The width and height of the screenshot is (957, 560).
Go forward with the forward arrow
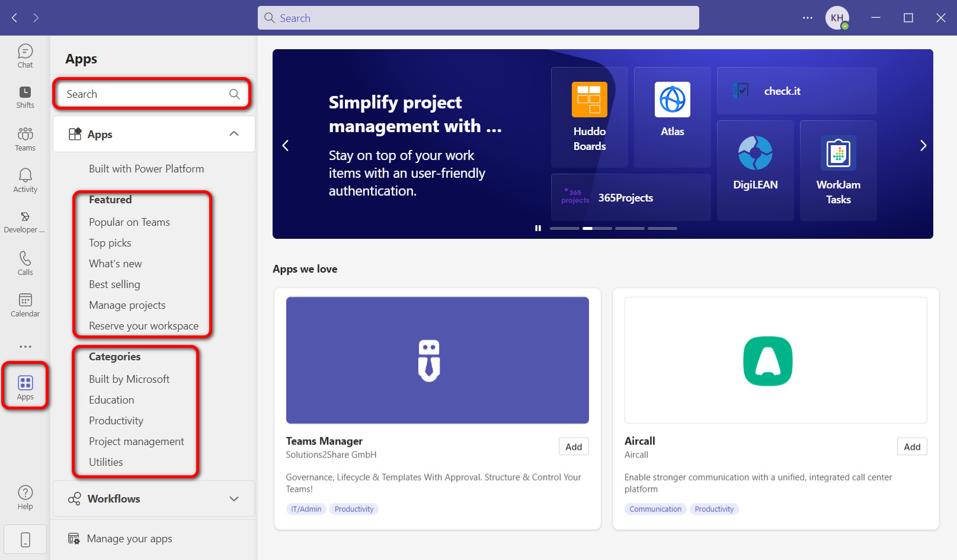36,18
